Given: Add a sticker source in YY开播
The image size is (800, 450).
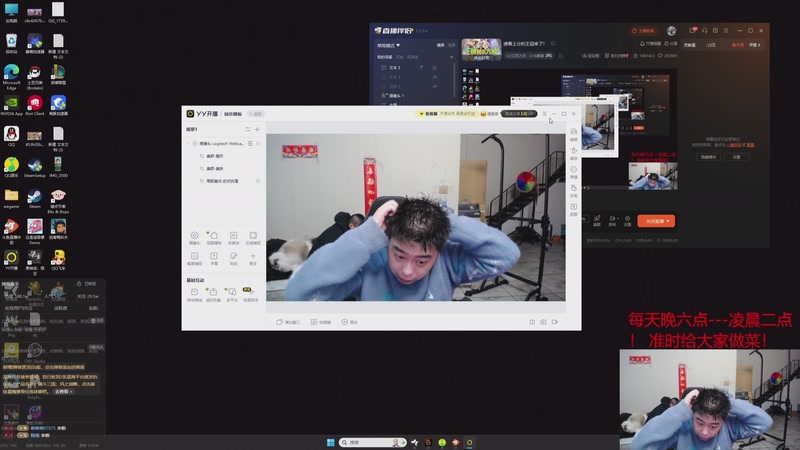Looking at the screenshot, I should pyautogui.click(x=233, y=258).
